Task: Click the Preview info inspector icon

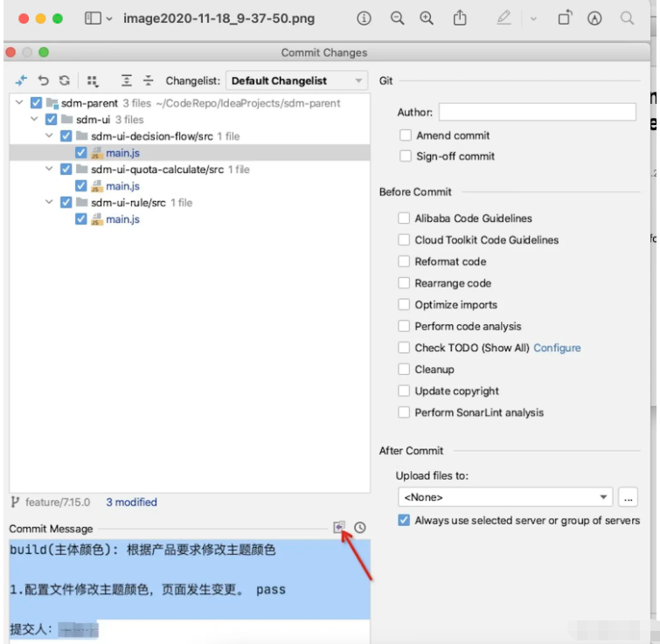Action: [365, 18]
